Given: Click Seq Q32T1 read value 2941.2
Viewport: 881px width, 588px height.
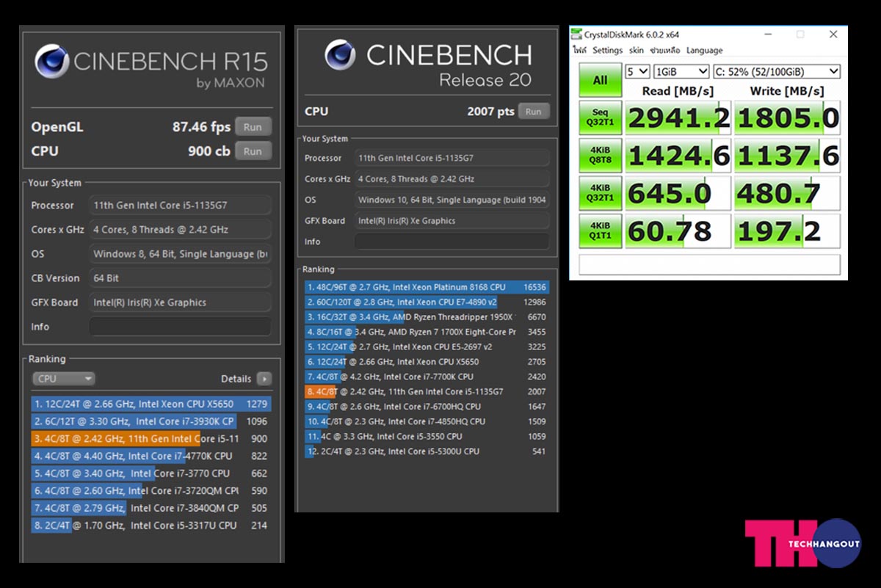Looking at the screenshot, I should click(x=678, y=118).
